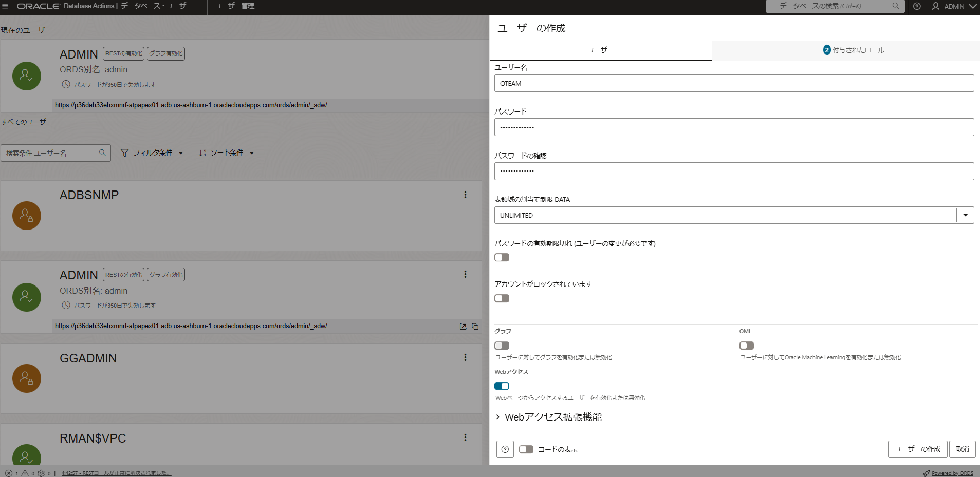Click the RMAN$VPC user avatar
This screenshot has width=980, height=477.
pyautogui.click(x=27, y=455)
